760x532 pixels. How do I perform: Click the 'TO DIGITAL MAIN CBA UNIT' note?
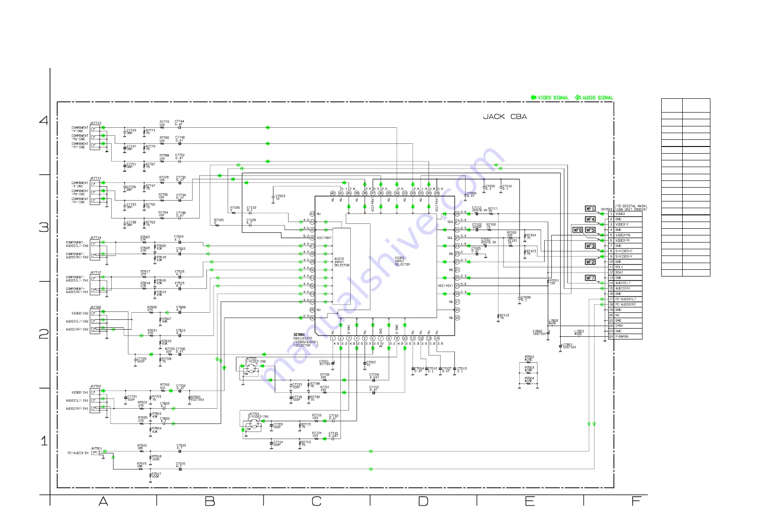(631, 208)
